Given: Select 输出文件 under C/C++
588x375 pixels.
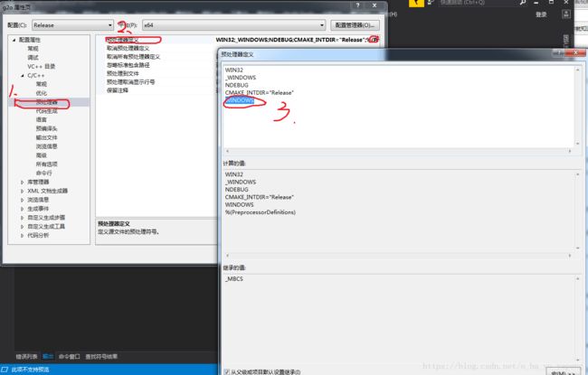Looking at the screenshot, I should pyautogui.click(x=47, y=137).
